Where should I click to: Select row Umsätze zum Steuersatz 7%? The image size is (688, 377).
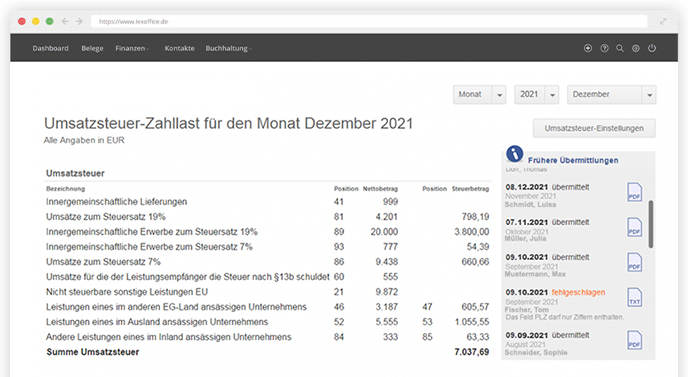[268, 262]
